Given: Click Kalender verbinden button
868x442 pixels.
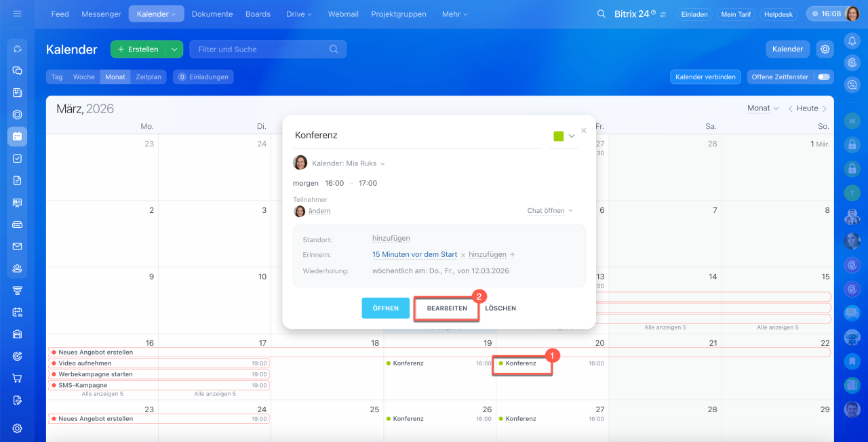Looking at the screenshot, I should [705, 77].
